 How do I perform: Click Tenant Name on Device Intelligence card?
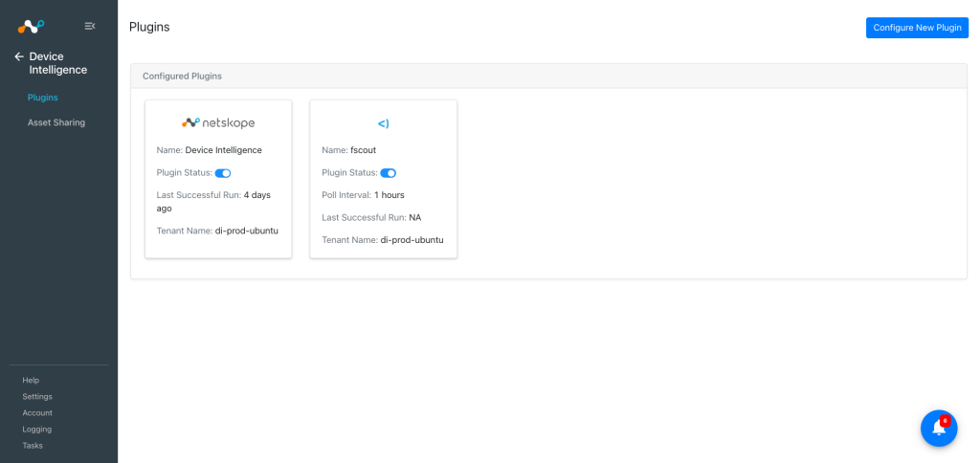point(217,231)
